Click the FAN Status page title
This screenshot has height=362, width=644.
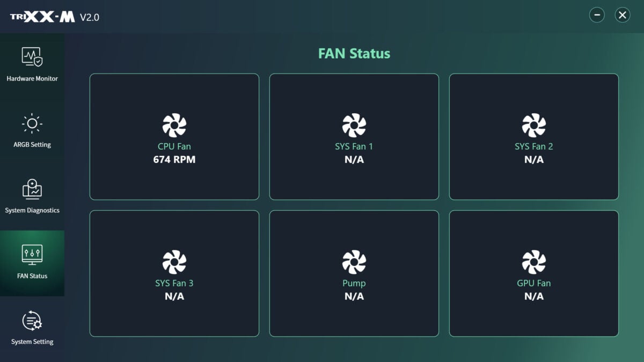(354, 53)
